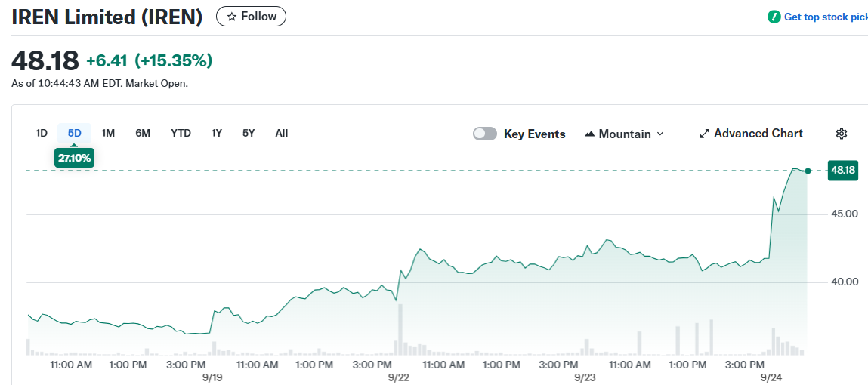
Task: Select the 1M range tab
Action: [108, 134]
